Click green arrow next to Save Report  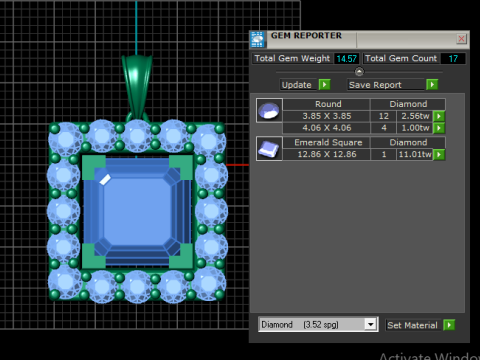[x=432, y=85]
